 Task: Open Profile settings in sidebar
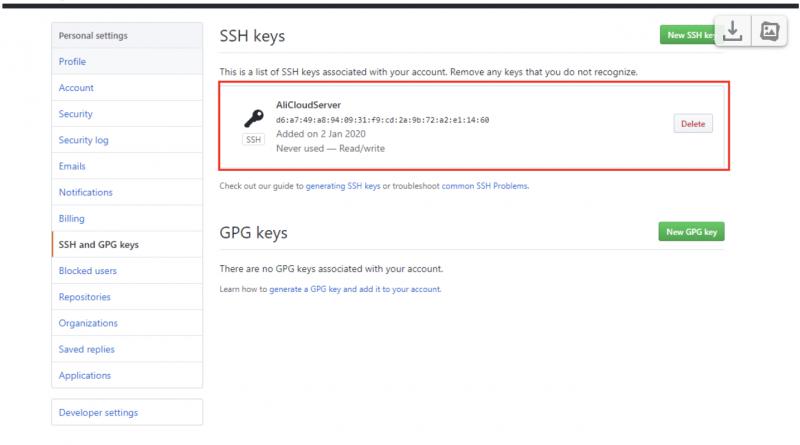[x=72, y=61]
